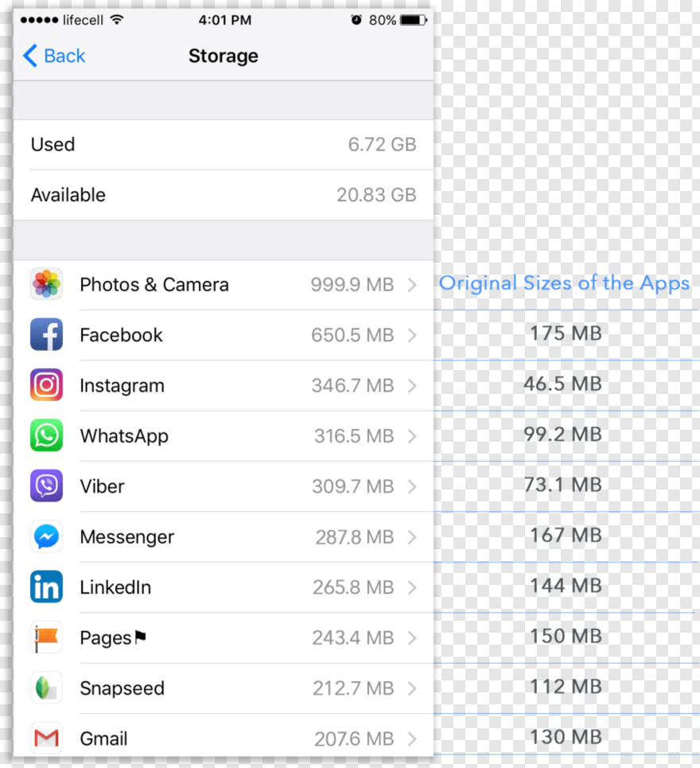Image resolution: width=700 pixels, height=768 pixels.
Task: Click the 99.2 MB original size
Action: coord(563,435)
